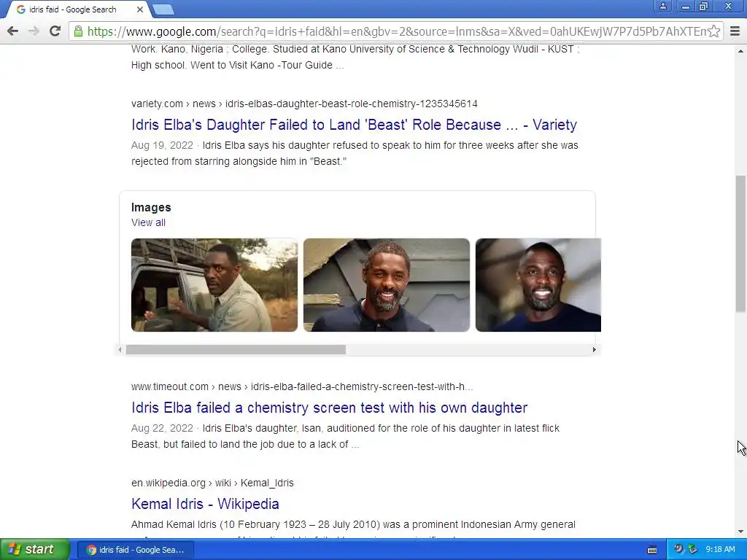Open the middle smiling man image thumbnail
This screenshot has height=560, width=747.
[x=387, y=285]
